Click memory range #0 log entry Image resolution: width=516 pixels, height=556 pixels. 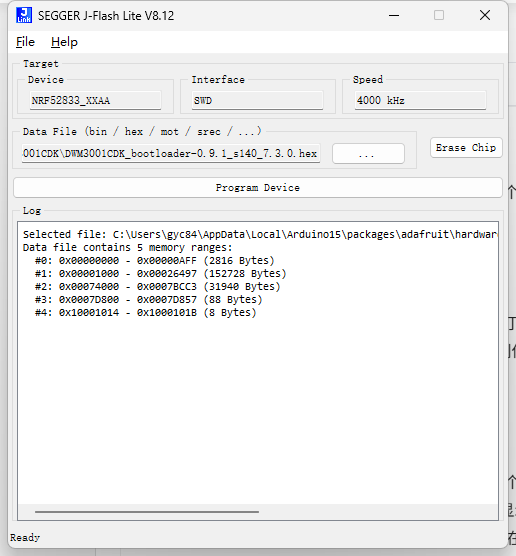click(x=155, y=261)
